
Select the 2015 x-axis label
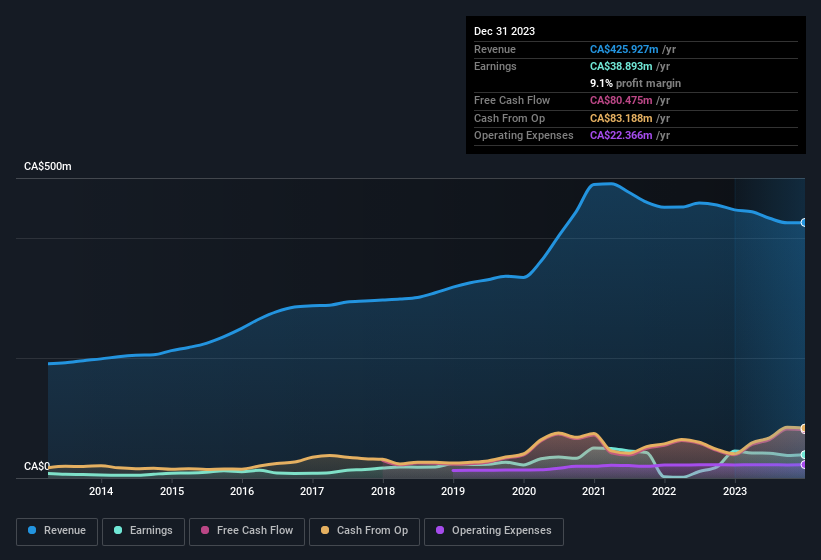point(172,491)
